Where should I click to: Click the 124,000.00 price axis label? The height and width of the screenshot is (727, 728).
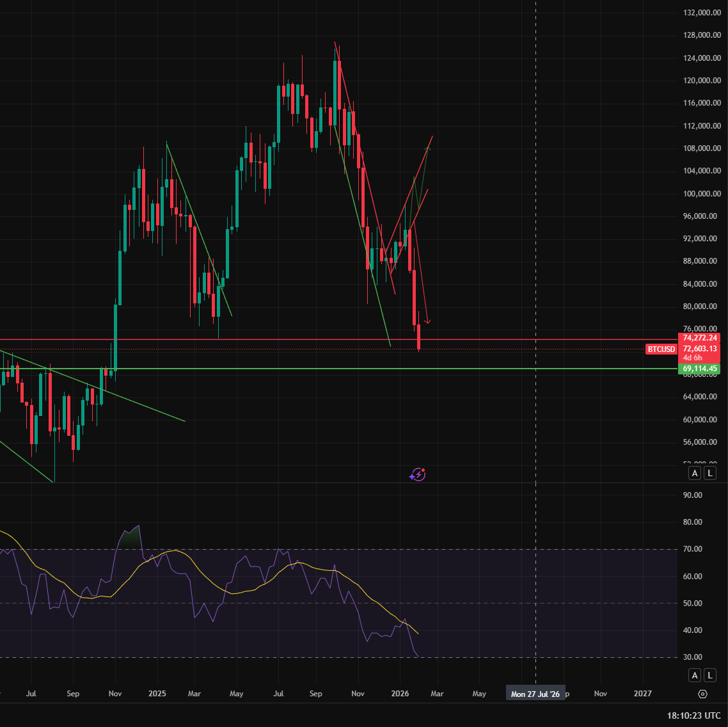(x=702, y=58)
